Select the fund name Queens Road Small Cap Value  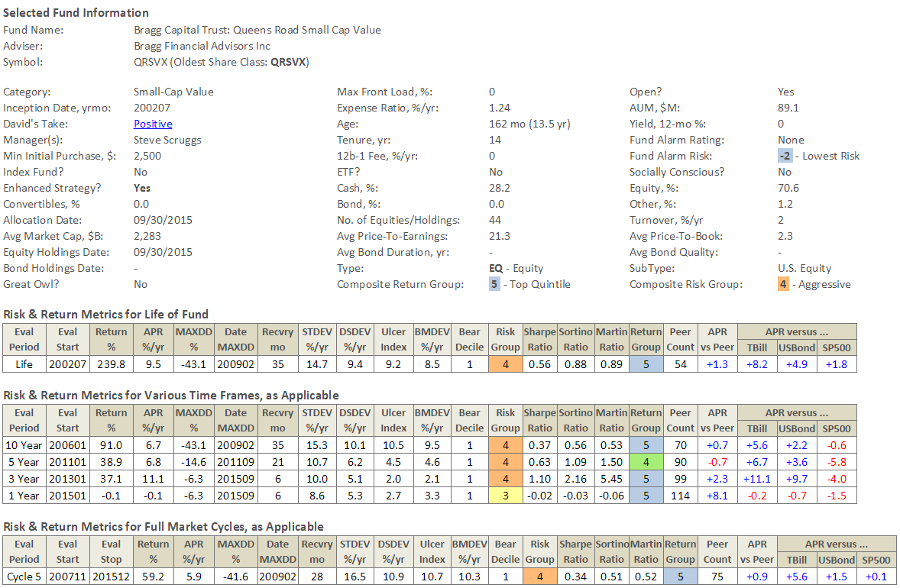point(257,30)
